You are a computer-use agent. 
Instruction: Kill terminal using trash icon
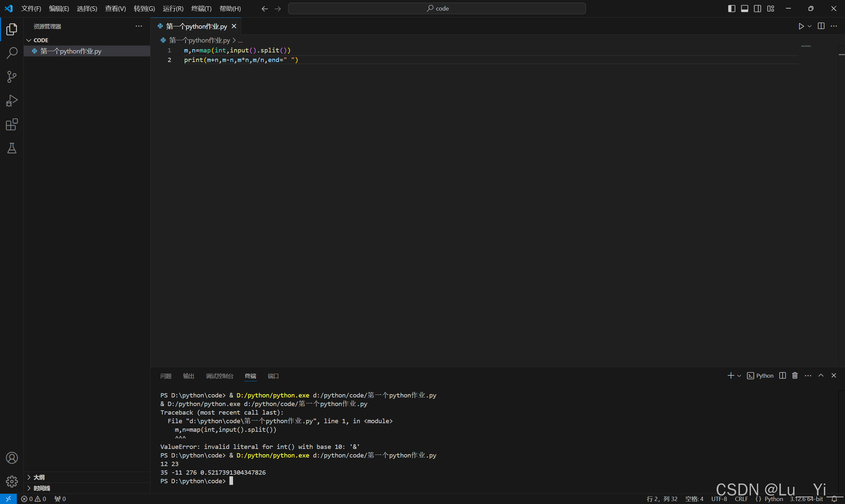click(x=795, y=375)
